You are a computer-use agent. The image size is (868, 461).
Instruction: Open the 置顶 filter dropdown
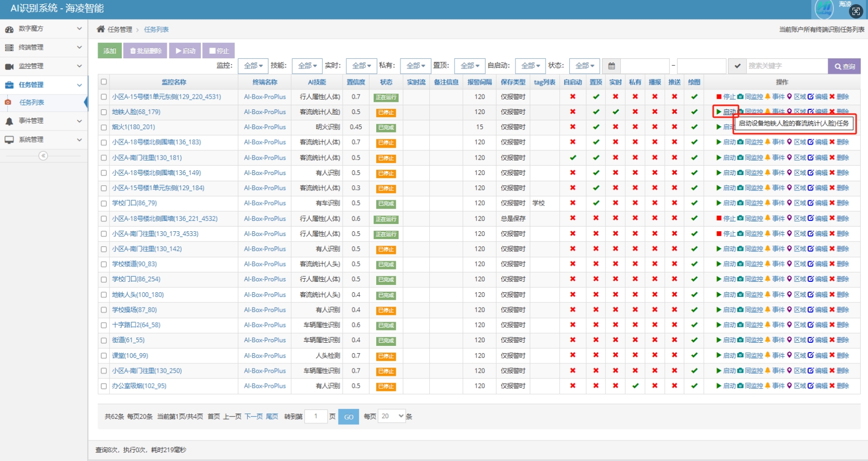470,66
